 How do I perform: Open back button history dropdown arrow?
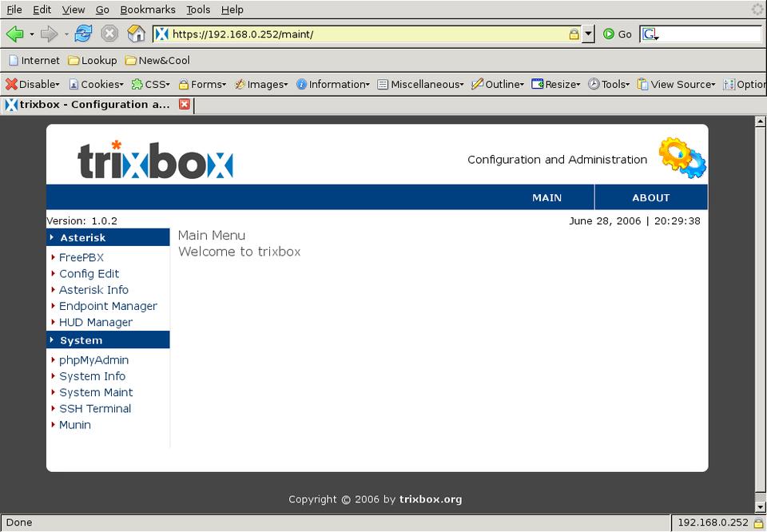point(32,34)
